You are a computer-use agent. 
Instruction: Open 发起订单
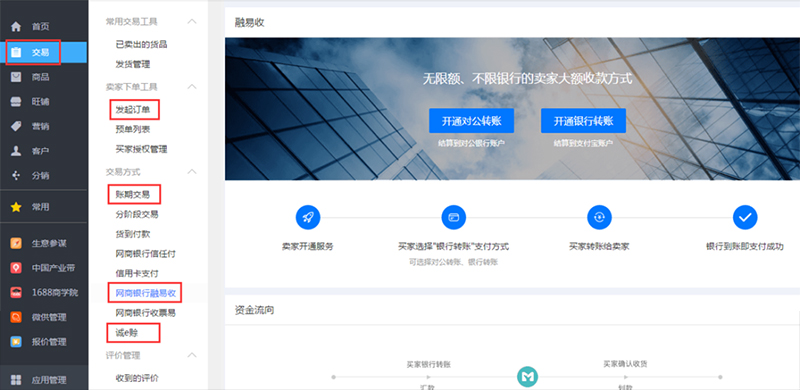click(x=133, y=109)
